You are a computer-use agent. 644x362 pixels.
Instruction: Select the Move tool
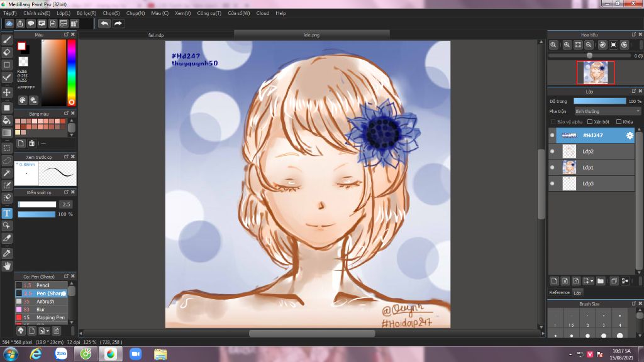click(6, 92)
